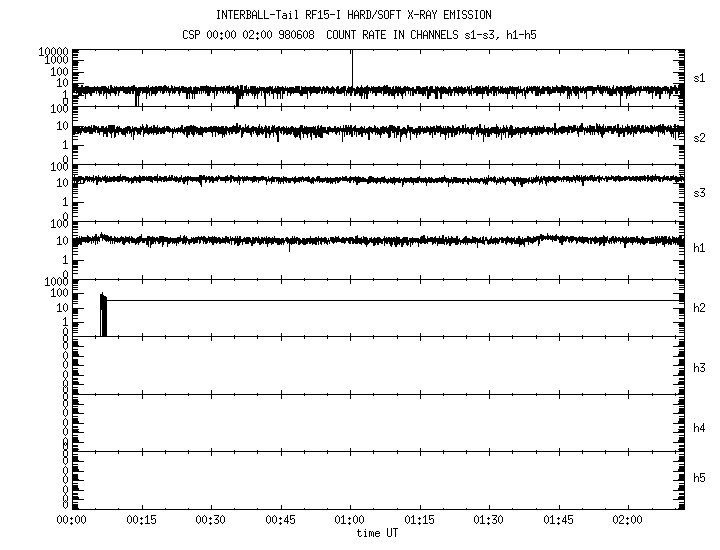Select the 02:00 time axis tick label
Viewport: 720px width, 550px height.
click(628, 521)
